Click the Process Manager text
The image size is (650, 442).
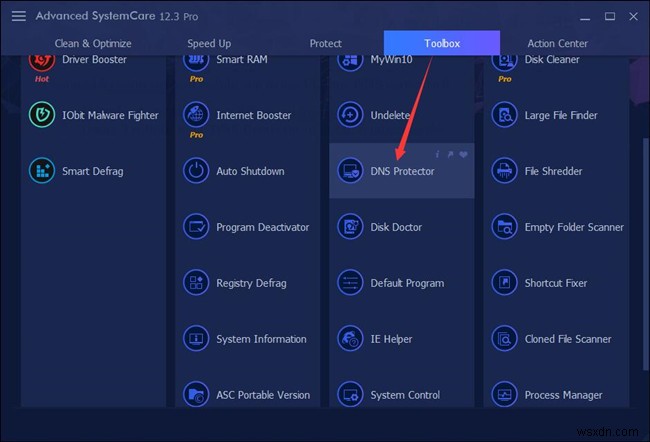pos(563,395)
